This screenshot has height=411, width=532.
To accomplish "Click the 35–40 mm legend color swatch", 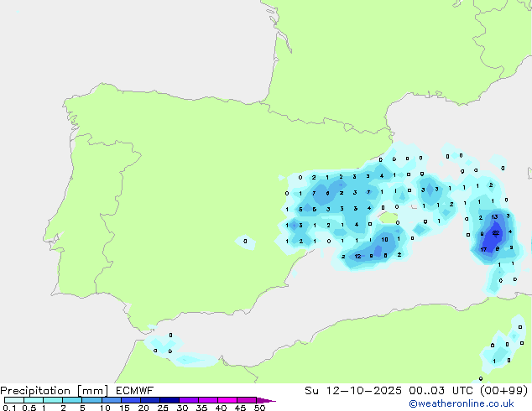I will tap(208, 400).
